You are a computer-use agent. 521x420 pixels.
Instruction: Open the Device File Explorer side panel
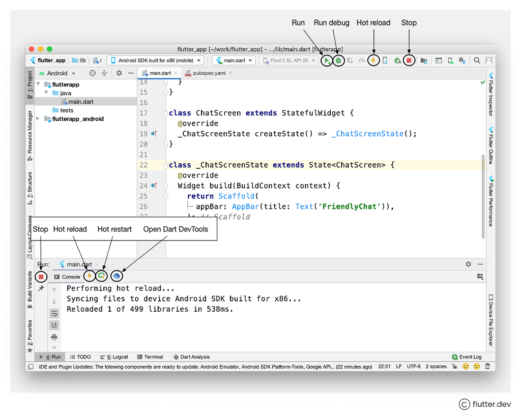[x=491, y=320]
